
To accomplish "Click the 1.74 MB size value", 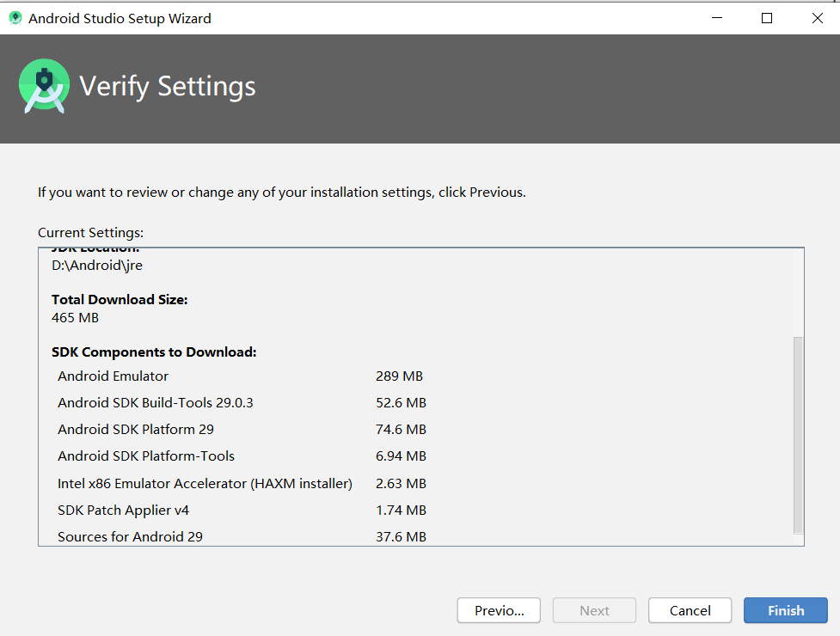I will 401,511.
